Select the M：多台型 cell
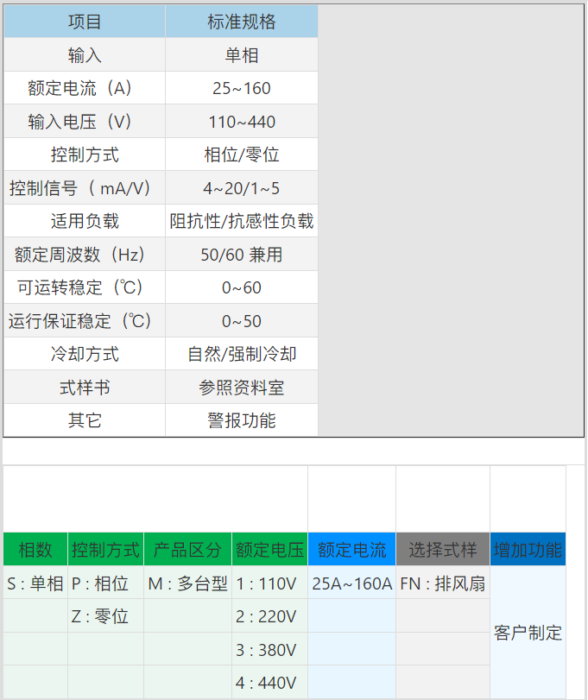 click(187, 583)
